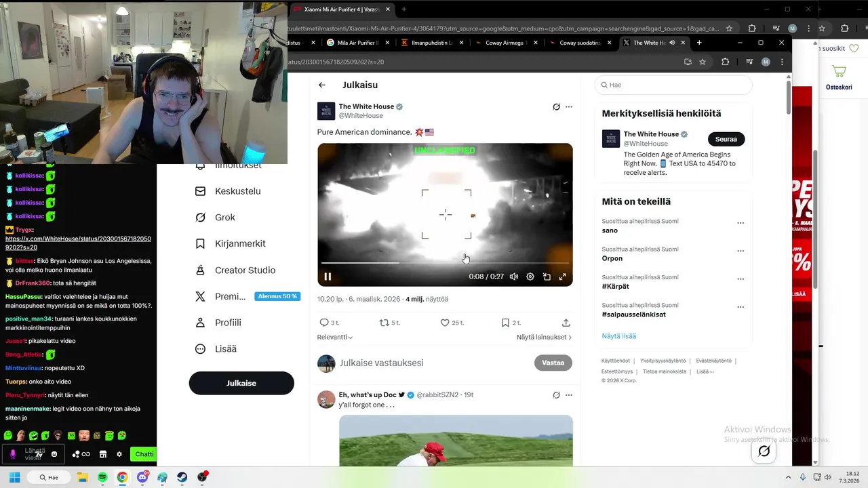This screenshot has height=488, width=868.
Task: Select Xiaomi Mi Air Purifier 4 tab
Action: pos(342,9)
